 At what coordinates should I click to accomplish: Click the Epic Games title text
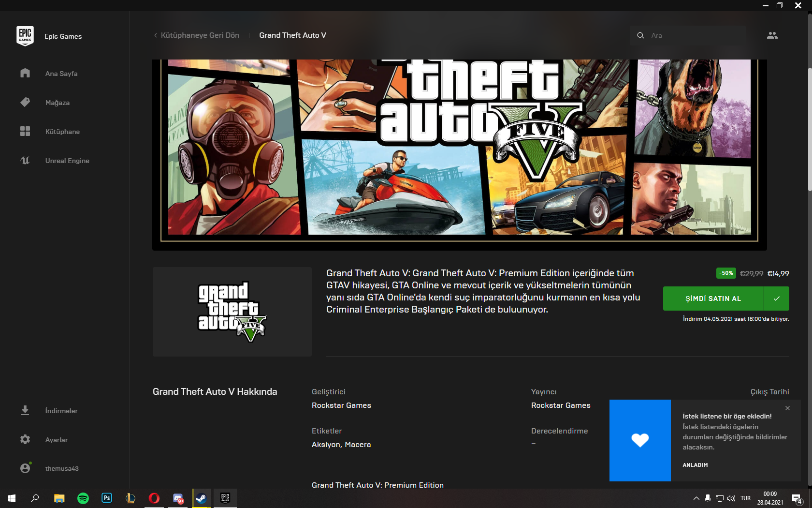point(63,36)
